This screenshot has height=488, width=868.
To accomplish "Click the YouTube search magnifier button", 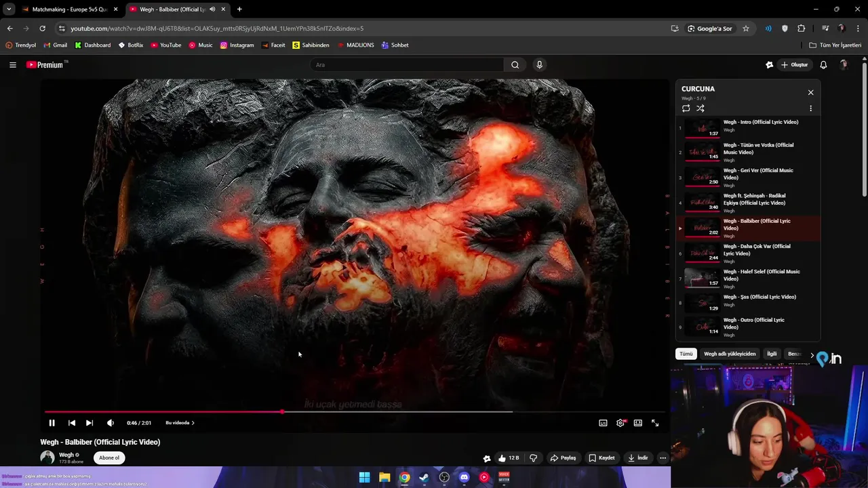I will click(515, 65).
